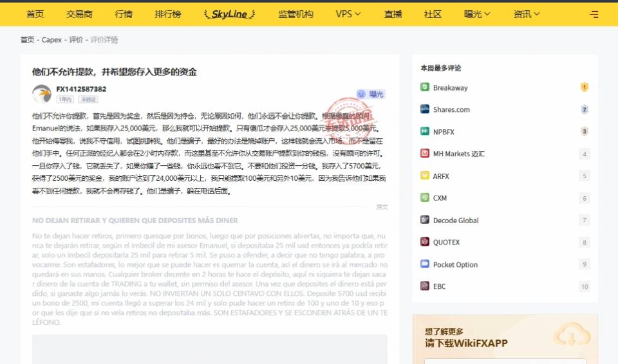Open the FX1412587382 user profile name
This screenshot has width=618, height=364.
81,89
